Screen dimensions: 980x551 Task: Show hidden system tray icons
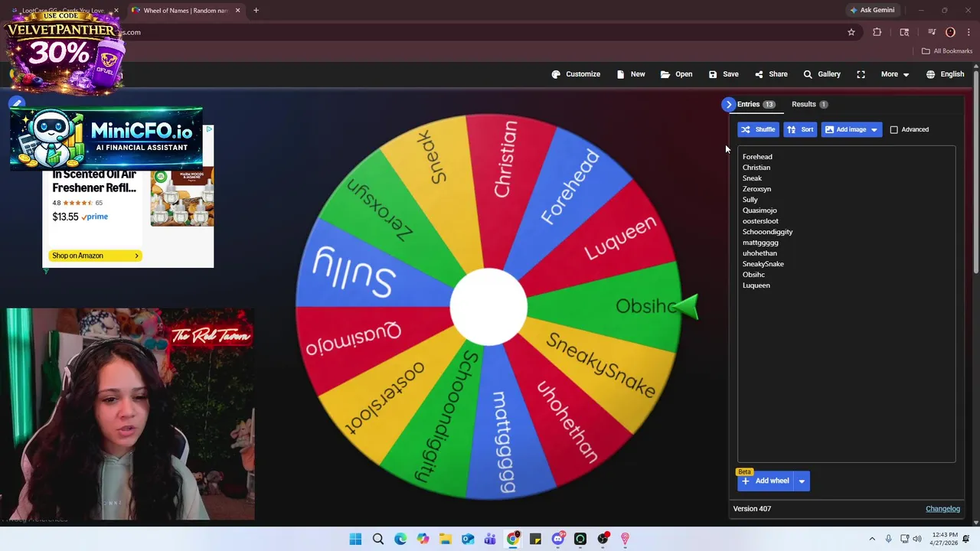[x=872, y=540]
